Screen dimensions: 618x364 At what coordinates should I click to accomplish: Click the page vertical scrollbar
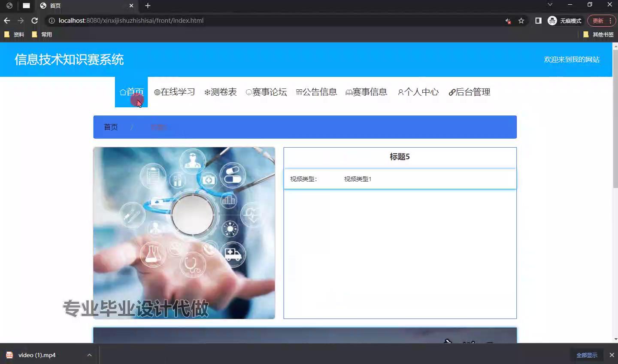[x=615, y=129]
